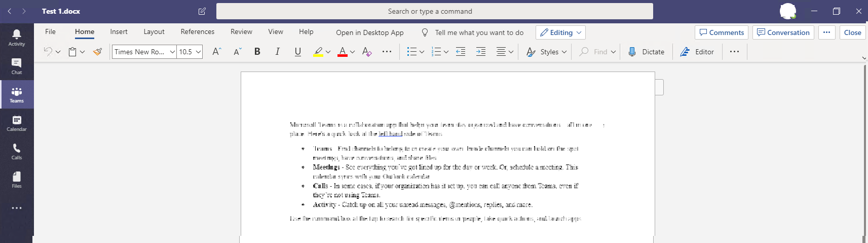Image resolution: width=868 pixels, height=243 pixels.
Task: Click Open in Desktop App
Action: tap(370, 32)
